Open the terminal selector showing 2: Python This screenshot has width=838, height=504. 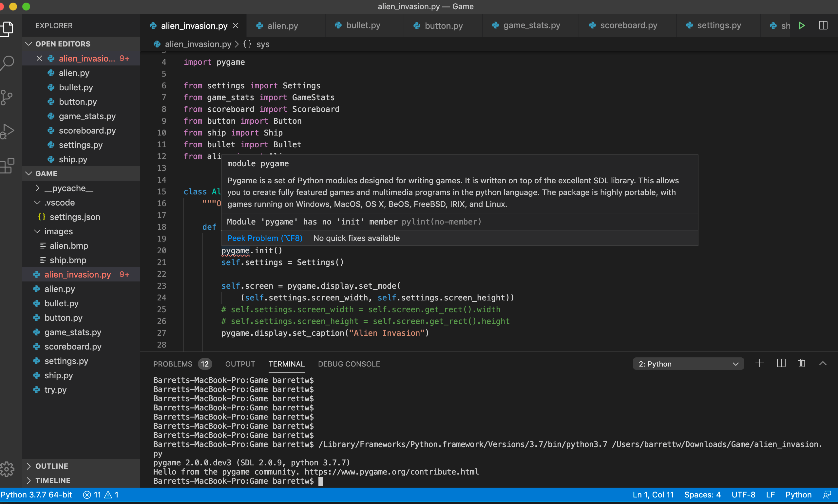[688, 363]
